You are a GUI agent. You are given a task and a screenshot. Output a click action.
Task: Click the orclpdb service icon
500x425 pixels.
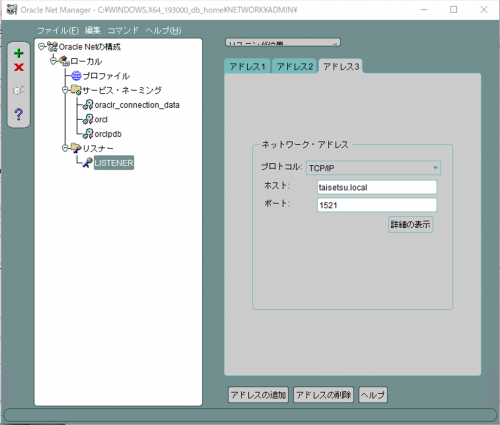(88, 134)
